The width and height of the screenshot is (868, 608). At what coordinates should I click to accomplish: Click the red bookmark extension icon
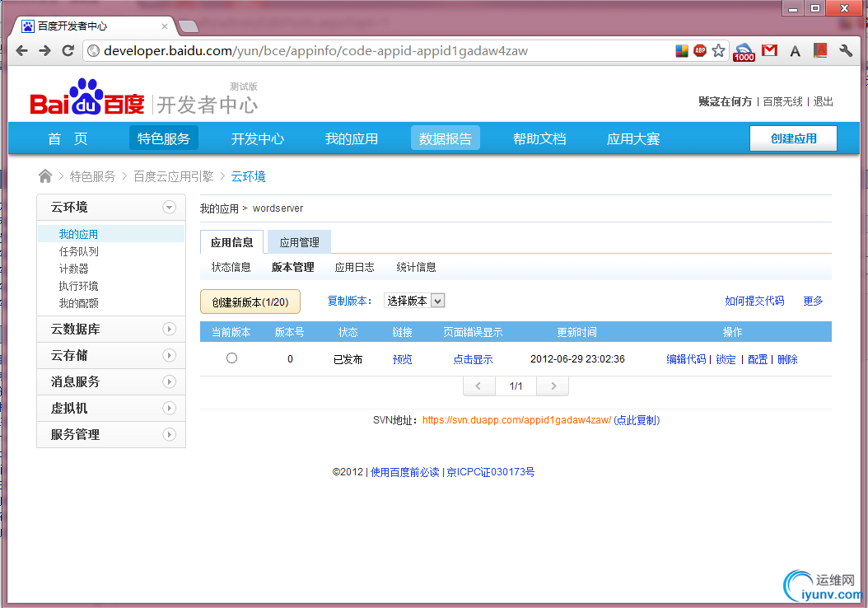click(x=820, y=50)
